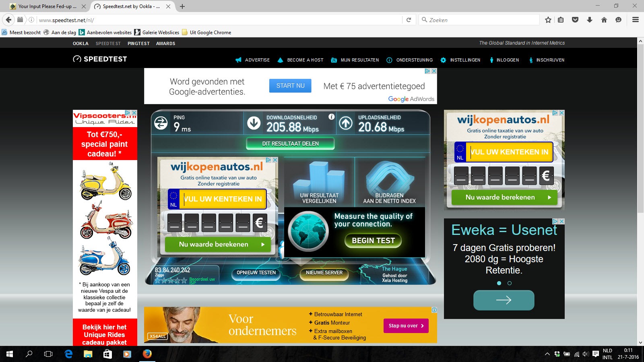Focus the URL address bar
644x362 pixels.
pos(219,20)
